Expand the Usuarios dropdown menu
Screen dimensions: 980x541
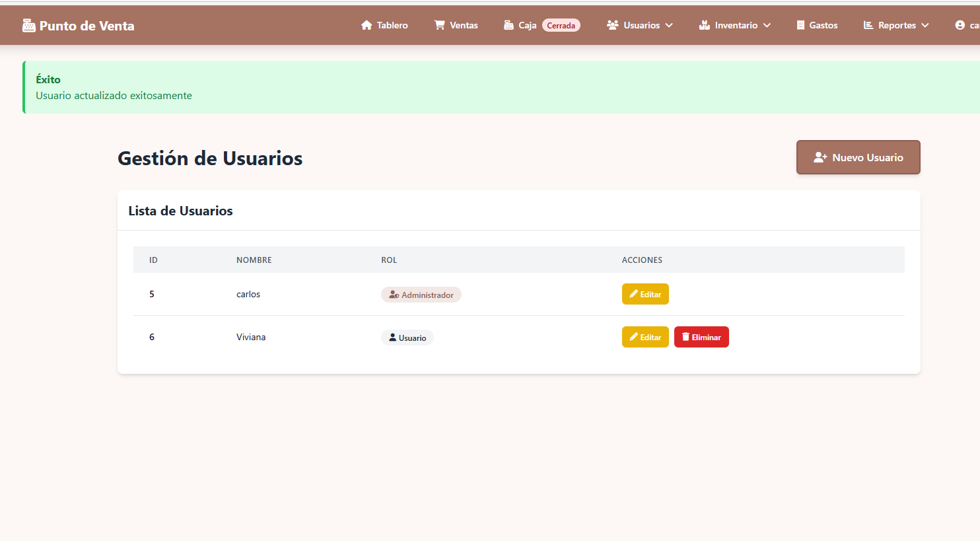click(640, 25)
